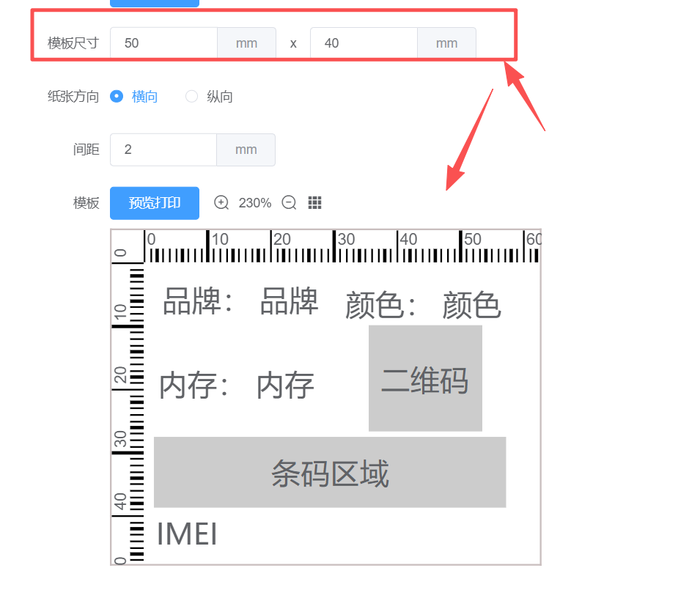700x612 pixels.
Task: Select the 纵向 portrait radio button
Action: pyautogui.click(x=192, y=96)
